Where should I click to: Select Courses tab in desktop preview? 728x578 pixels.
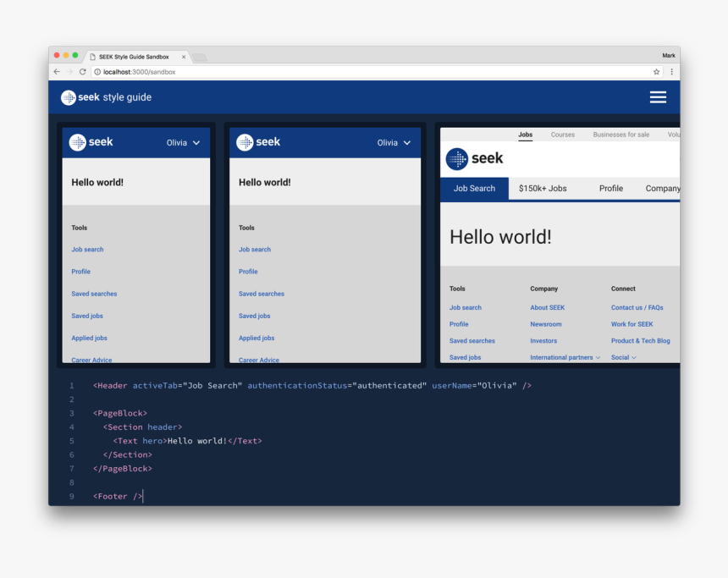tap(563, 135)
